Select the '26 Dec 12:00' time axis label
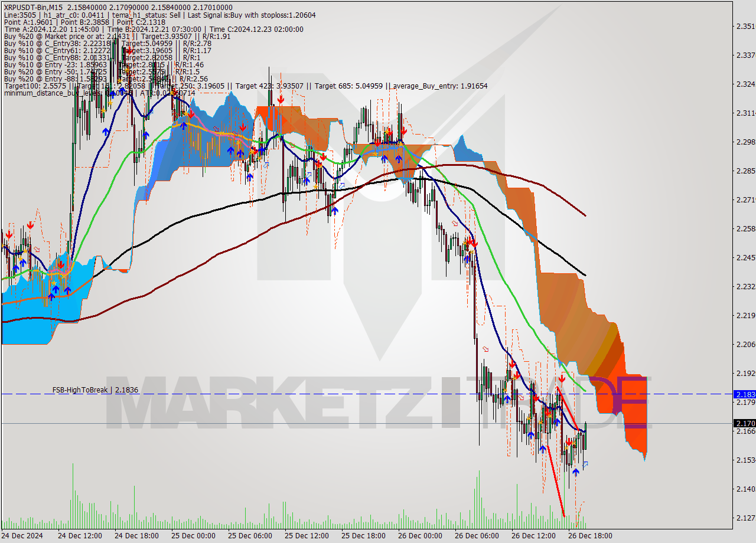 (533, 536)
